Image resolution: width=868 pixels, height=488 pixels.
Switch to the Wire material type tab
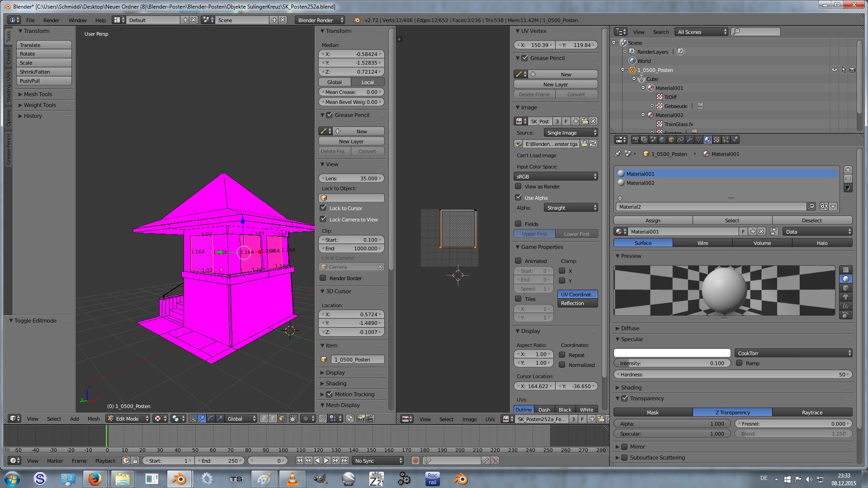point(703,243)
